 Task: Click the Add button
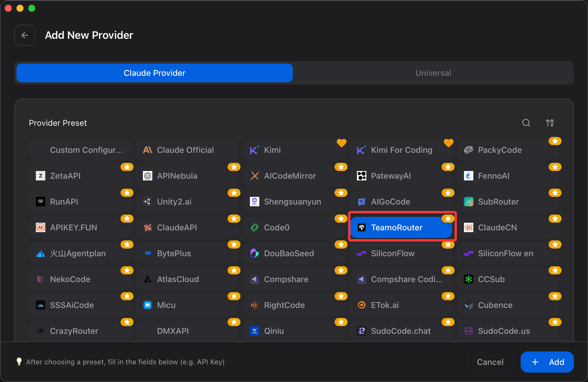pos(547,362)
